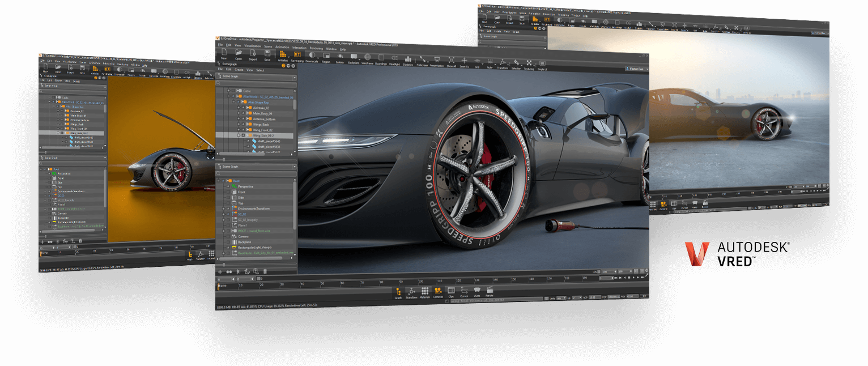
Task: Open upper Scene Graph dropdown in center window
Action: [x=257, y=76]
